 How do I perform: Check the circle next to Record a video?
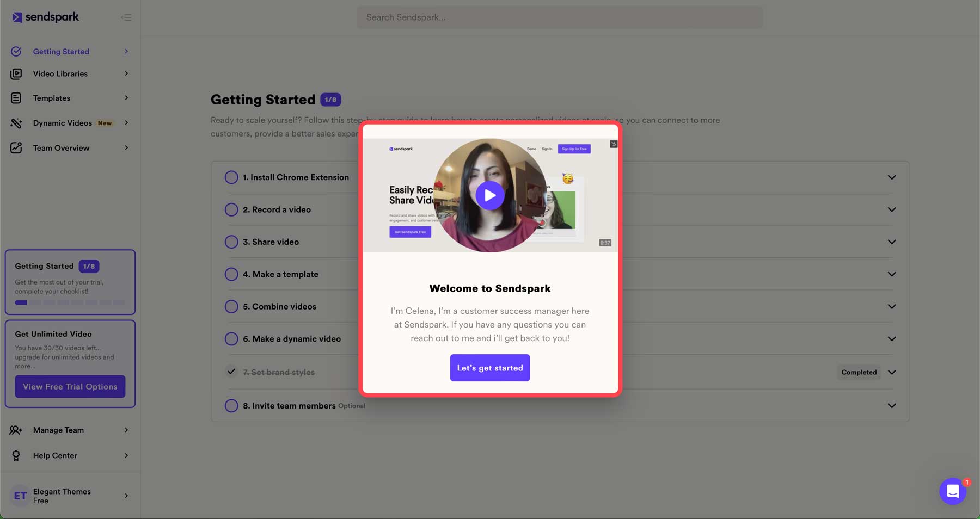pos(231,209)
